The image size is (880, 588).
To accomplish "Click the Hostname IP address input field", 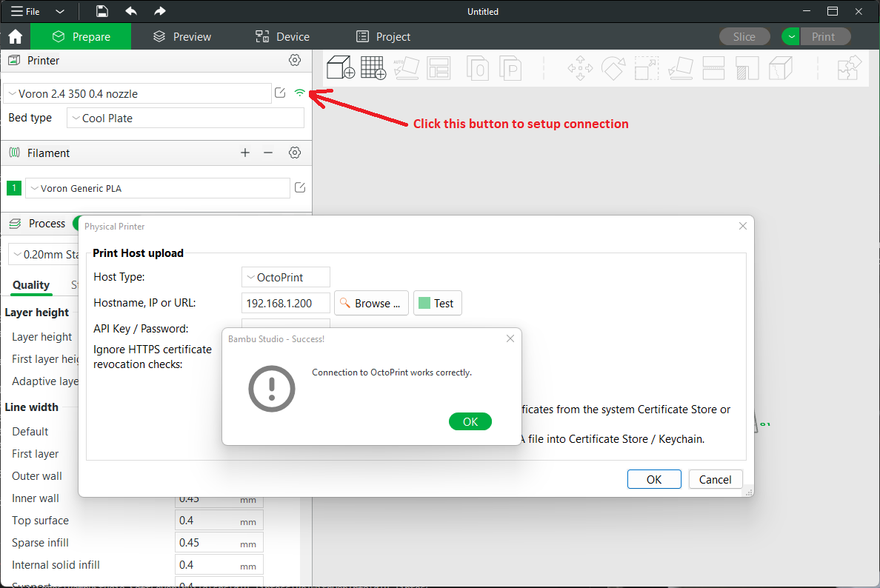I will (286, 303).
